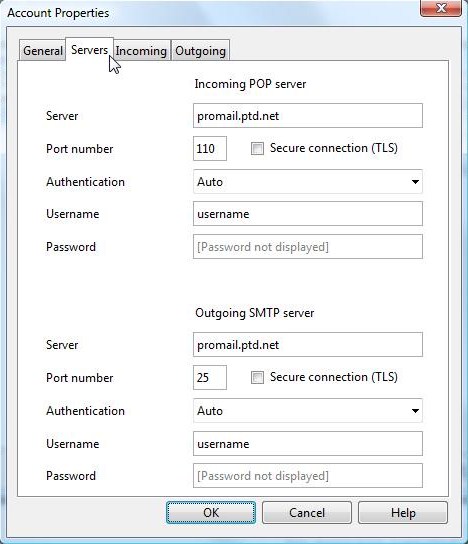Open the incoming Authentication dropdown
This screenshot has width=468, height=544.
click(308, 181)
